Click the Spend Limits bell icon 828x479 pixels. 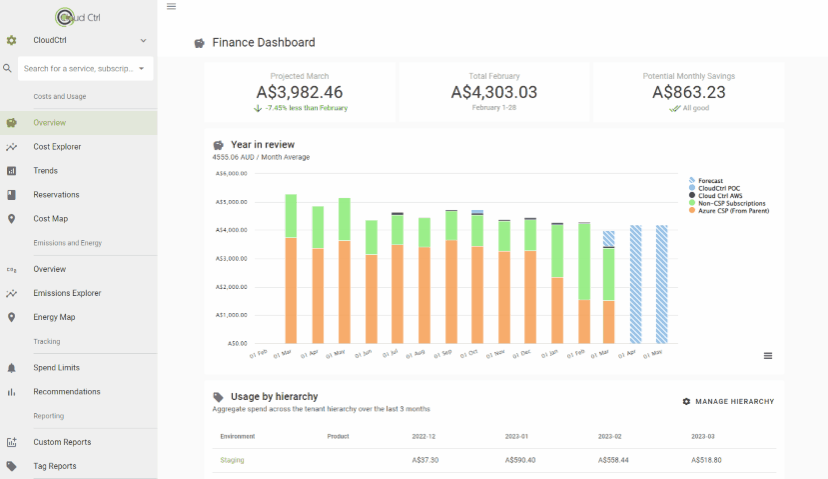point(11,368)
